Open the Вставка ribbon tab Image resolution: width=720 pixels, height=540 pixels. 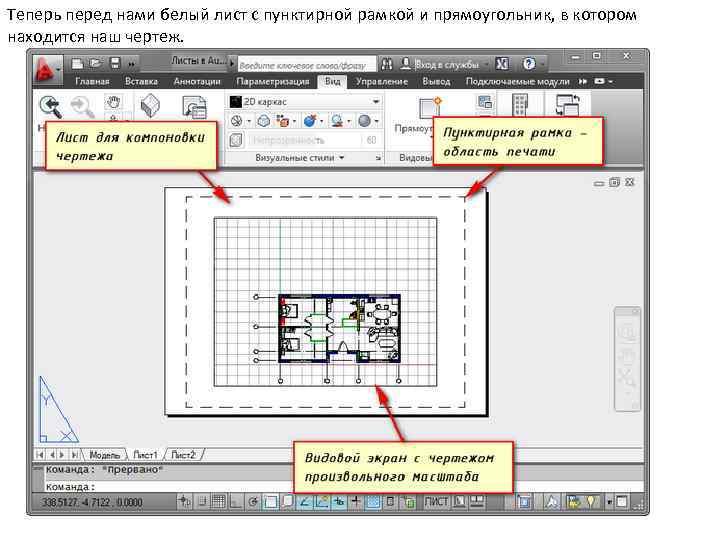coord(141,81)
